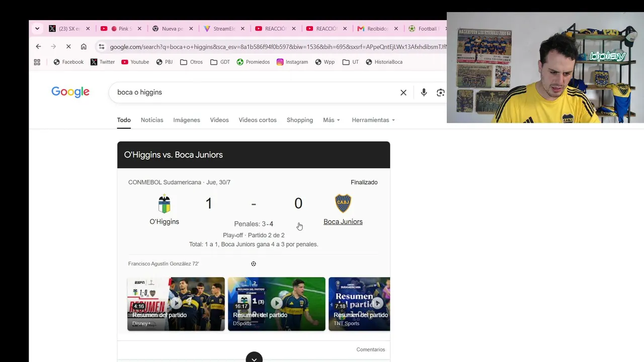Open the apps grid in bookmarks bar
The width and height of the screenshot is (644, 362).
click(37, 62)
